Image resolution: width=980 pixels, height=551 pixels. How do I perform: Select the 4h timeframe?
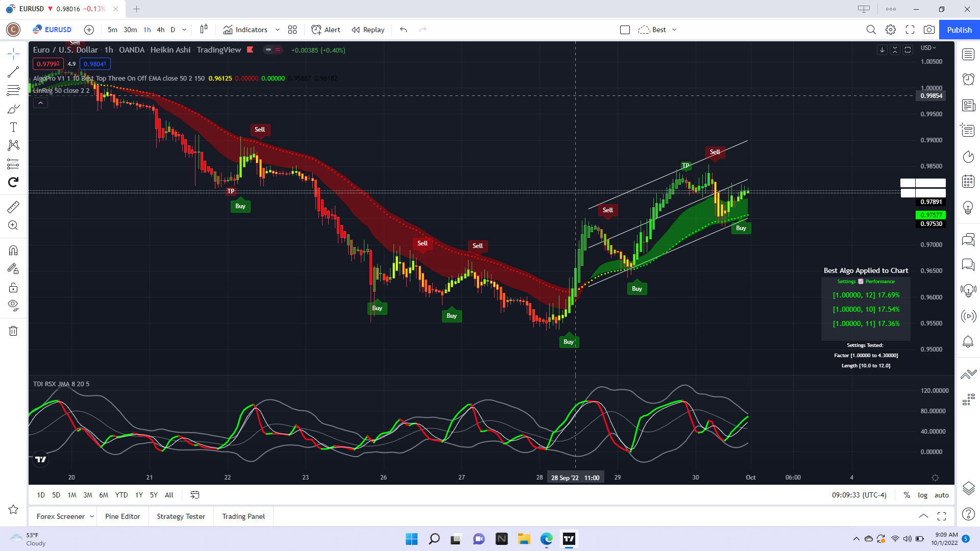[x=160, y=30]
